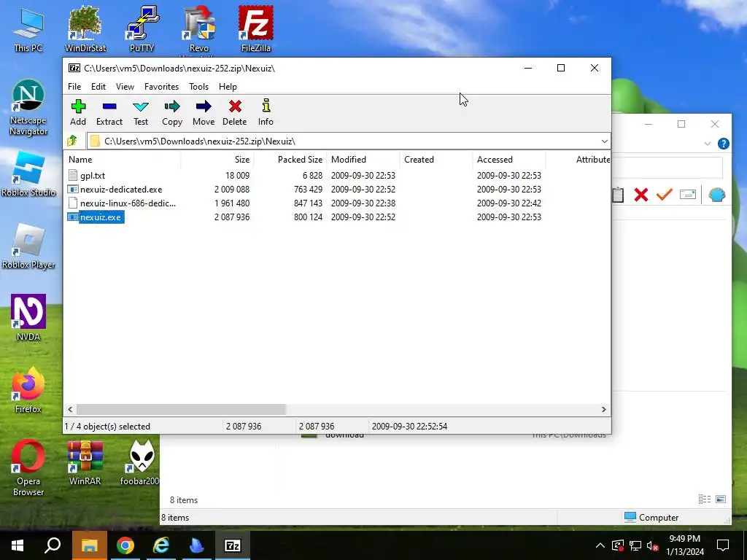Click the clipboard paste icon in the background window
747x560 pixels.
618,194
